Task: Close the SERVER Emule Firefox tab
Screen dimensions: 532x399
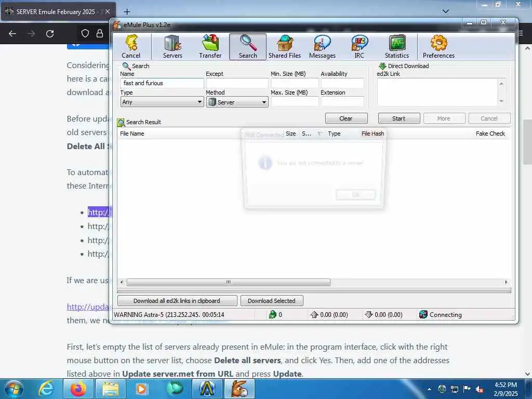Action: coord(107,11)
